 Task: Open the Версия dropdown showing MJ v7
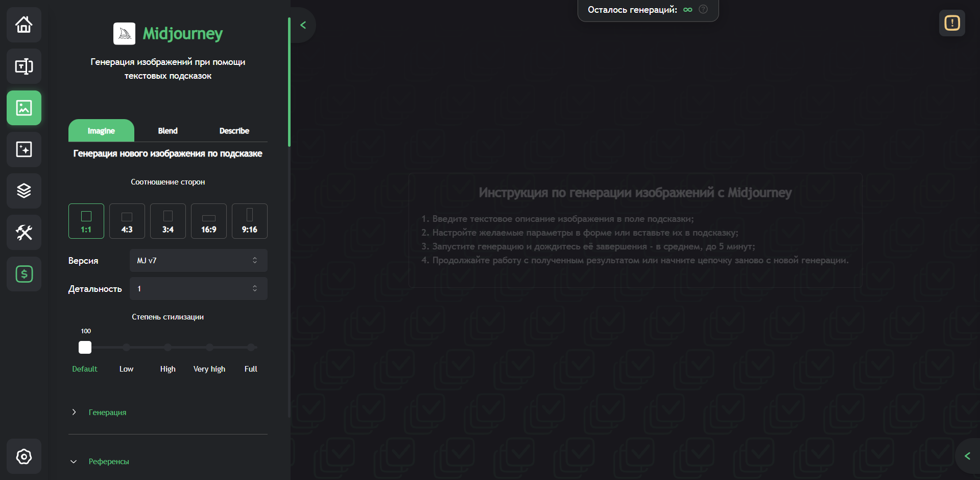point(198,261)
